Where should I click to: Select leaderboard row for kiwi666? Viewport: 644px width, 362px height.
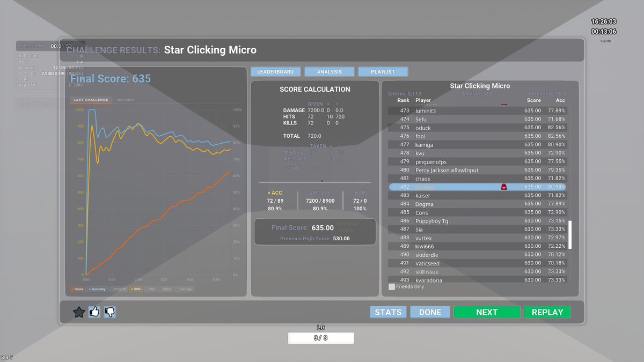477,246
